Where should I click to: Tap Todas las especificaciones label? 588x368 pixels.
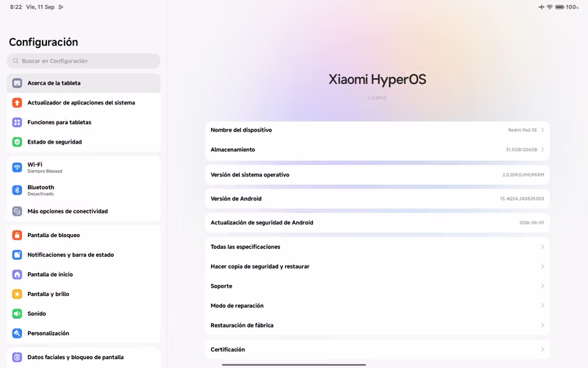(245, 247)
